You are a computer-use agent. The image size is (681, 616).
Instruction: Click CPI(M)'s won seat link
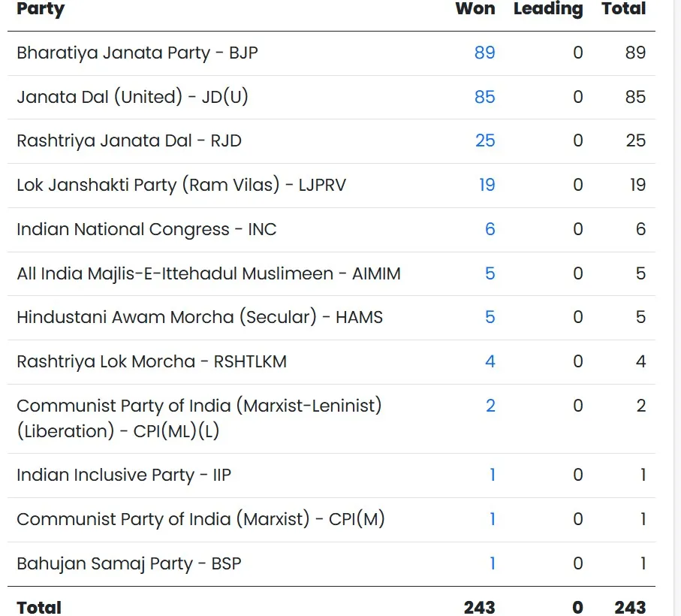coord(493,519)
